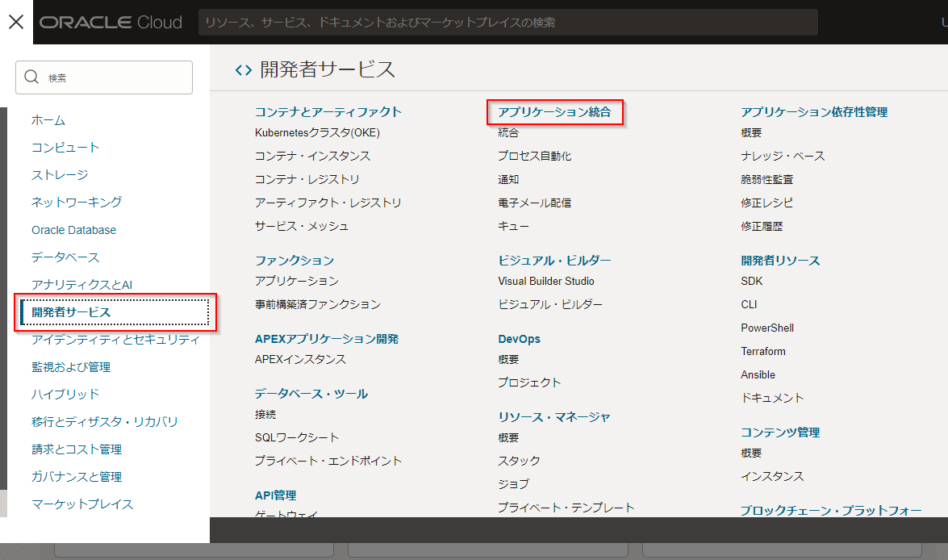The image size is (948, 560).
Task: Click the Oracle Cloud logo
Action: tap(111, 23)
